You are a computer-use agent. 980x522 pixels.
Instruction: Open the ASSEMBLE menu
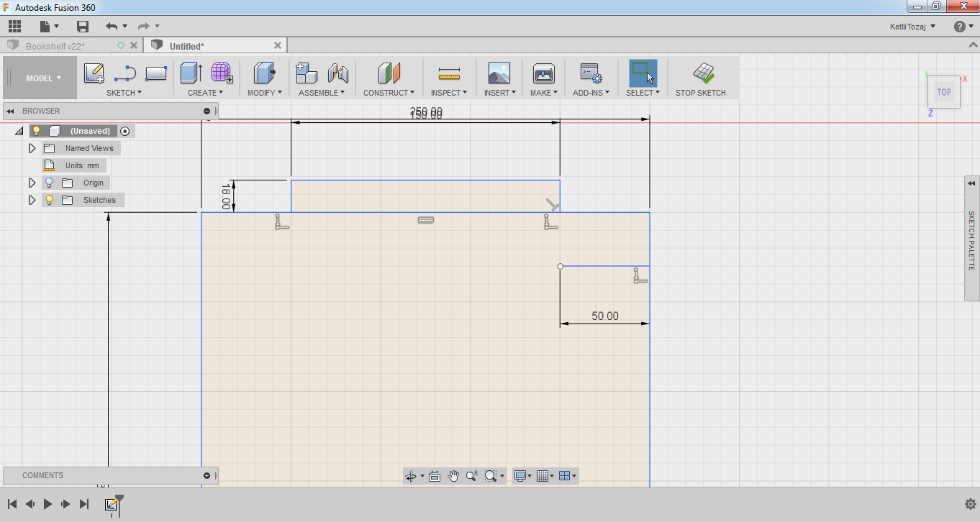click(x=322, y=93)
